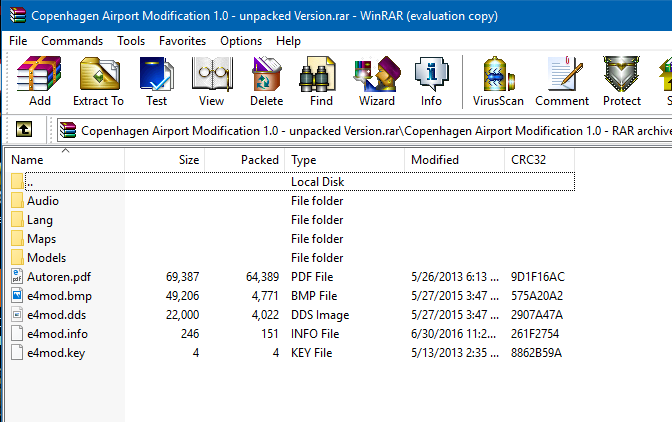Open the Help menu

(288, 41)
